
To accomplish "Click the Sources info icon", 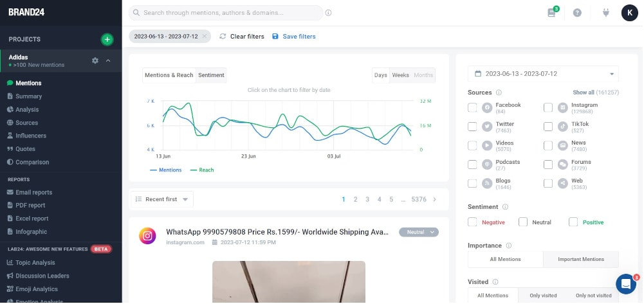I will click(x=499, y=93).
